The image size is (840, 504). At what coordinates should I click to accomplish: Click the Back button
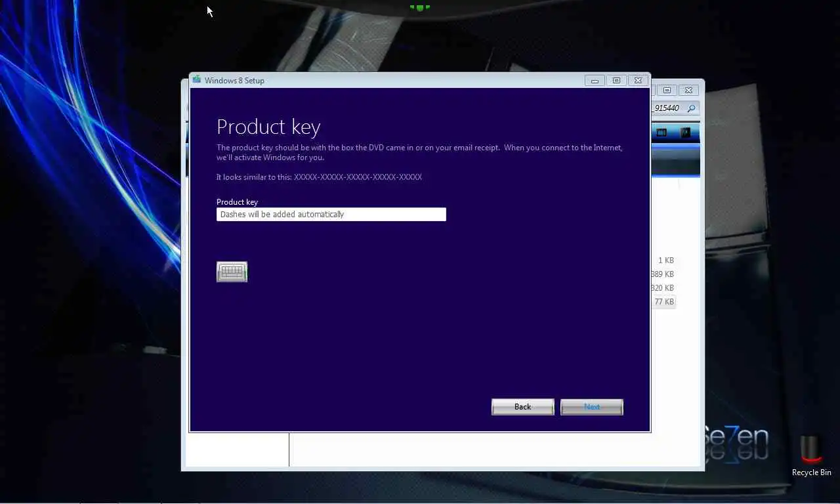click(523, 407)
